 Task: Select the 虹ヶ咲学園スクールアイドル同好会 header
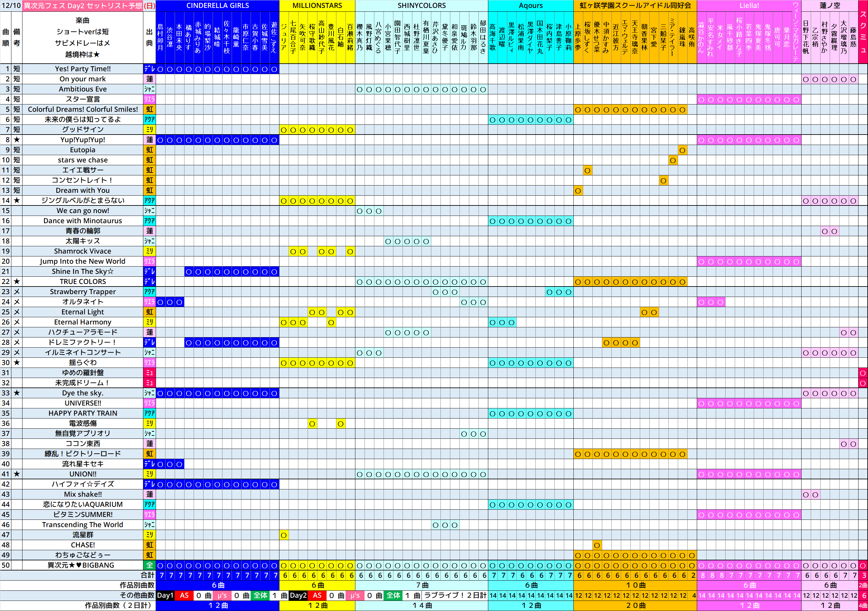pos(635,6)
